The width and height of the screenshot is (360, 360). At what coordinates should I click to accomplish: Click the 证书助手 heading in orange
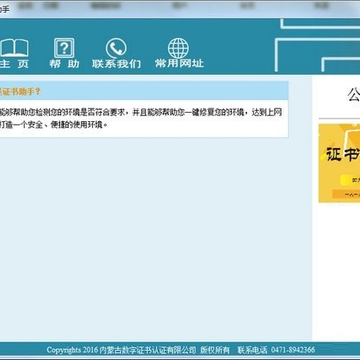tap(20, 91)
